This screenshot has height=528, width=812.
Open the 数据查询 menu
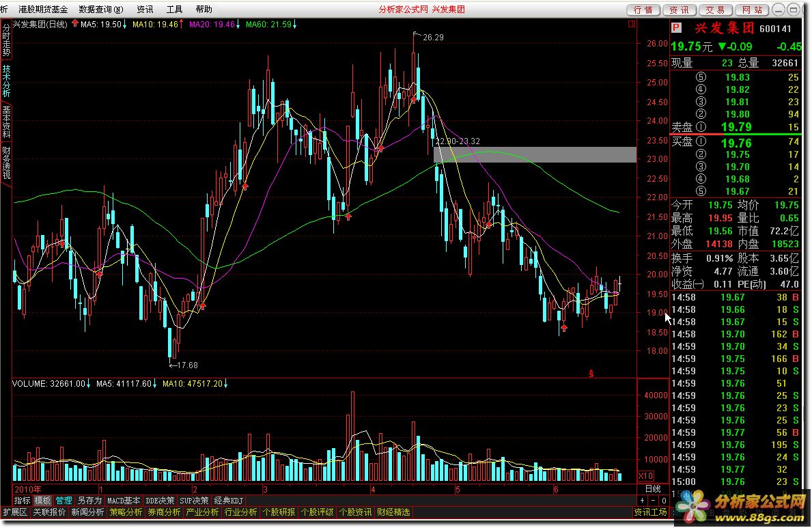(101, 10)
